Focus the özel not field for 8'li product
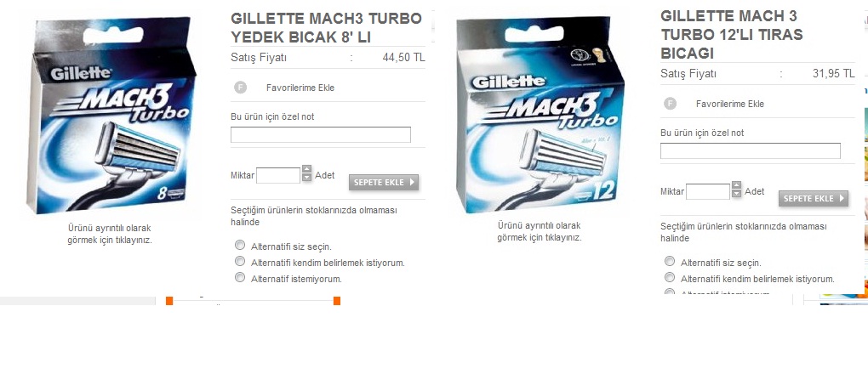Image resolution: width=868 pixels, height=391 pixels. [x=321, y=135]
